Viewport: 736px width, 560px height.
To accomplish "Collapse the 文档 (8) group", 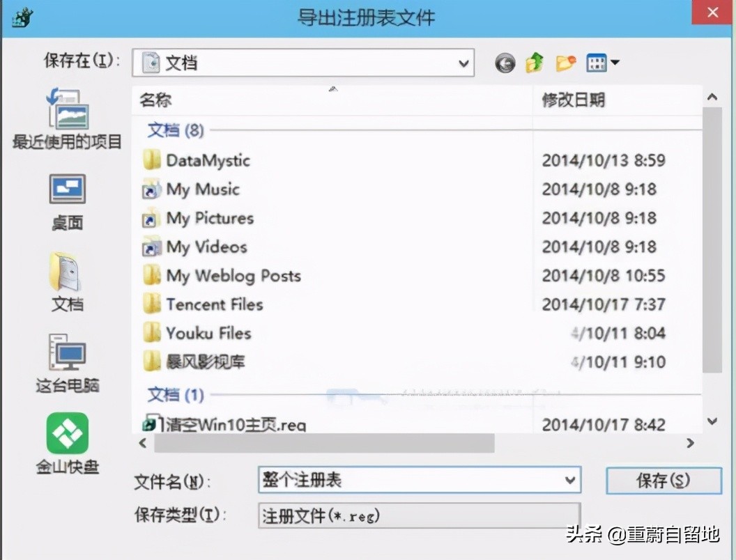I will [175, 130].
